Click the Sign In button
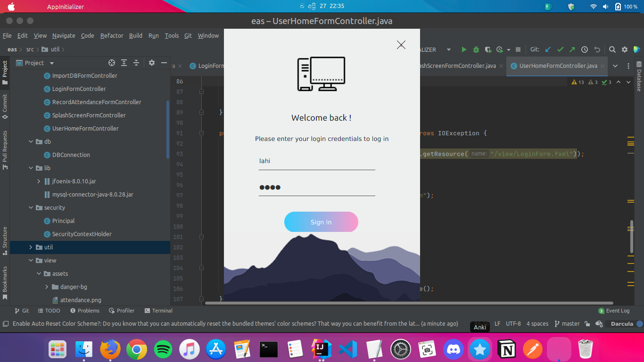 coord(321,222)
